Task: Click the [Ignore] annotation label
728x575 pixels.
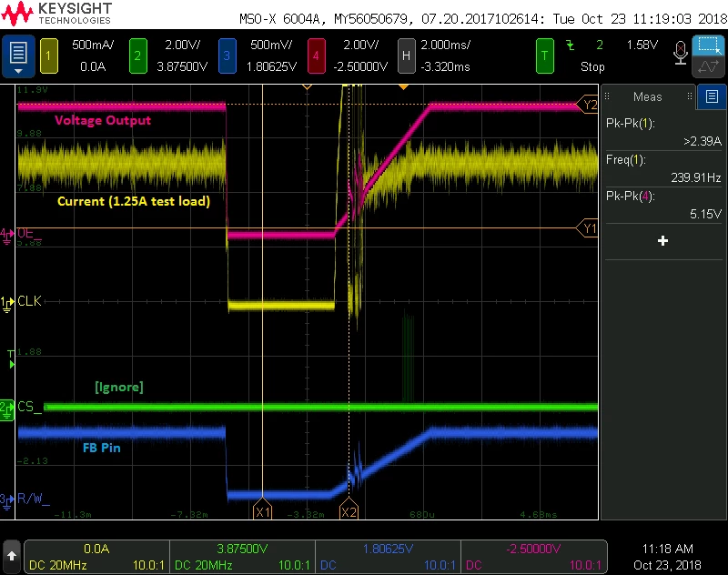Action: pyautogui.click(x=119, y=387)
